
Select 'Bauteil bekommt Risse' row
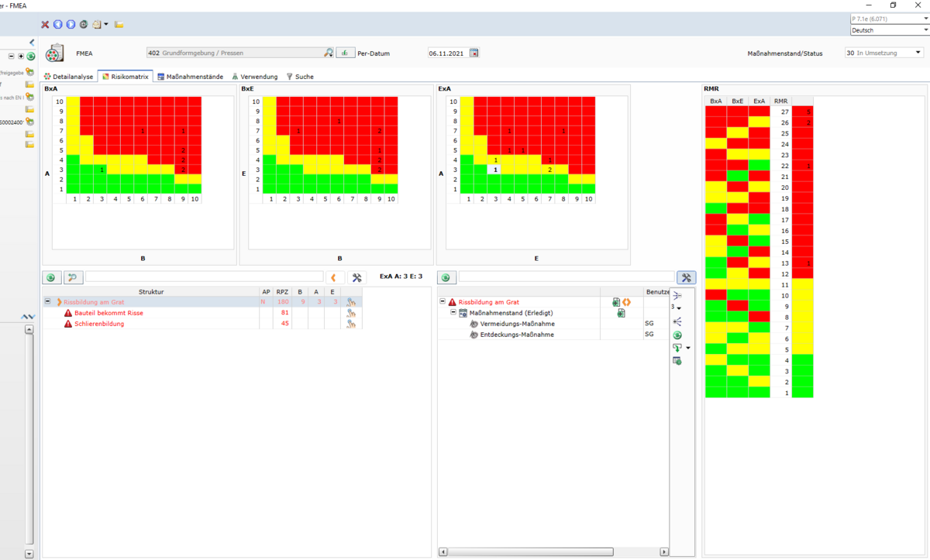(108, 313)
